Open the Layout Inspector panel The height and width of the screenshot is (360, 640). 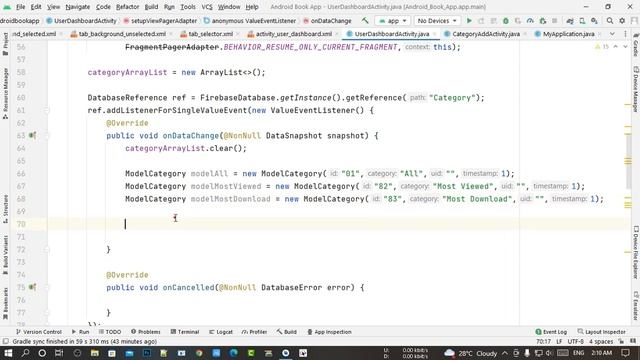(602, 332)
